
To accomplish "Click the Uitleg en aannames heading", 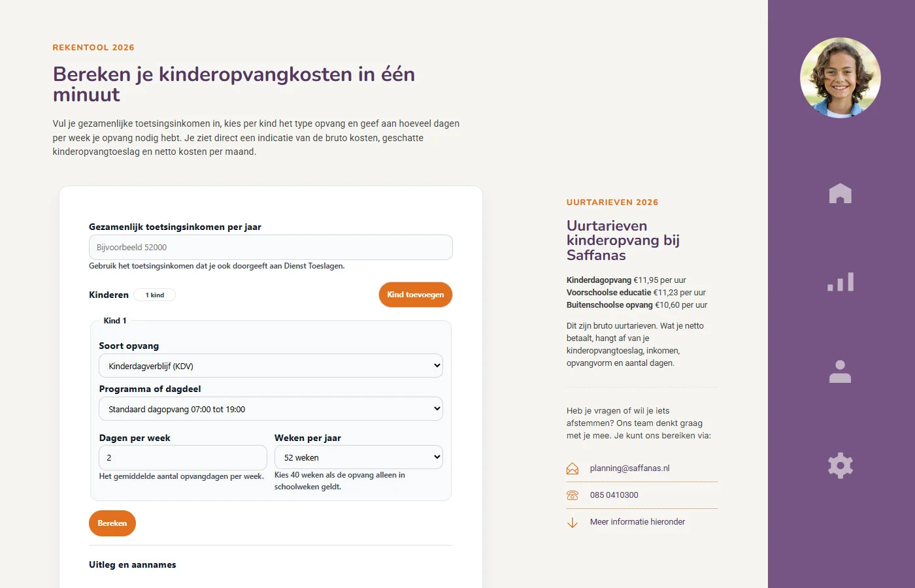I will pos(133,564).
